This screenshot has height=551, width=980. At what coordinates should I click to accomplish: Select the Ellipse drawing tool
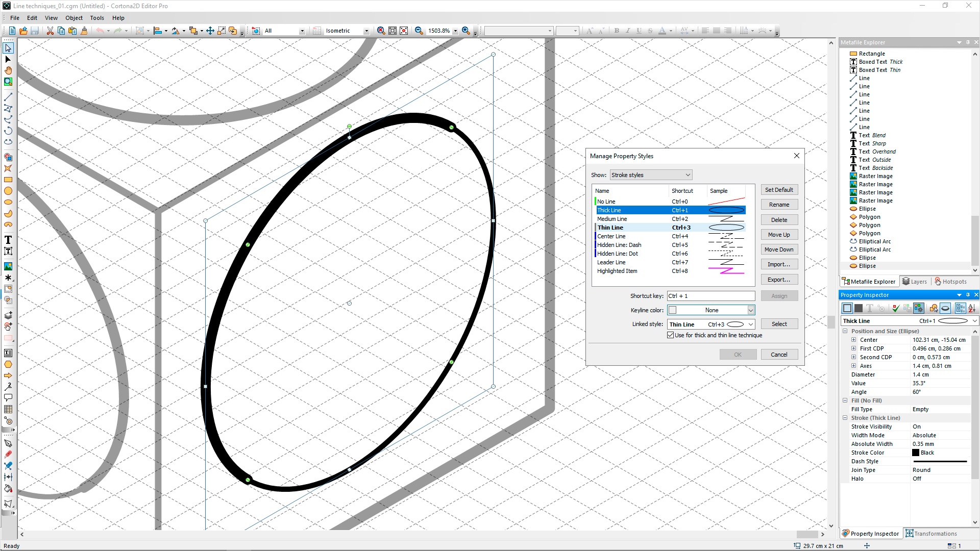[8, 203]
